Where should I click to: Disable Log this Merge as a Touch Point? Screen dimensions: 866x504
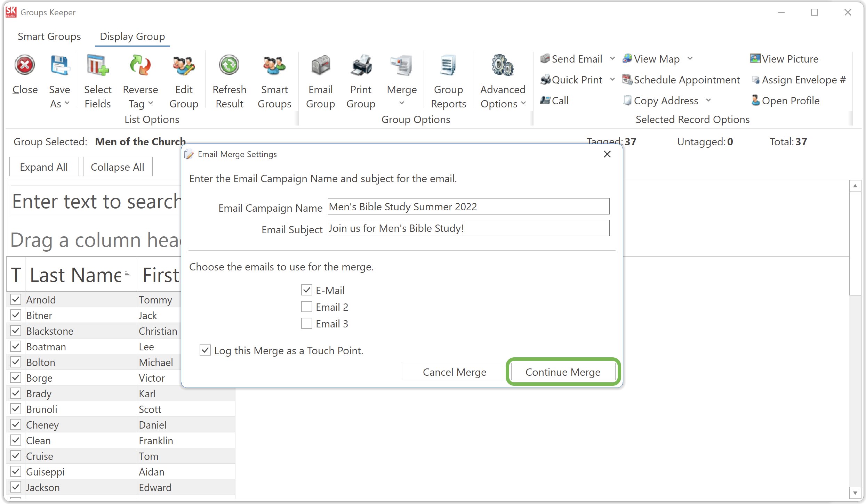[x=205, y=350]
